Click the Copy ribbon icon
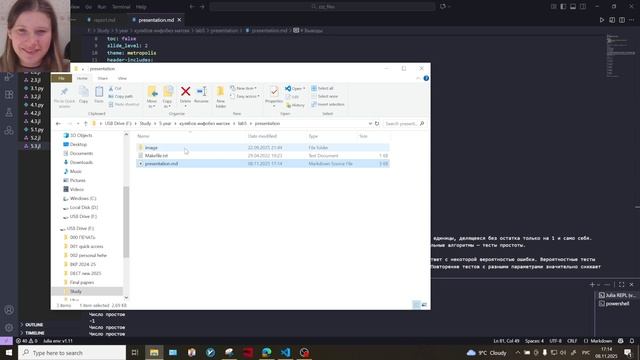This screenshot has height=360, width=640. 84,95
